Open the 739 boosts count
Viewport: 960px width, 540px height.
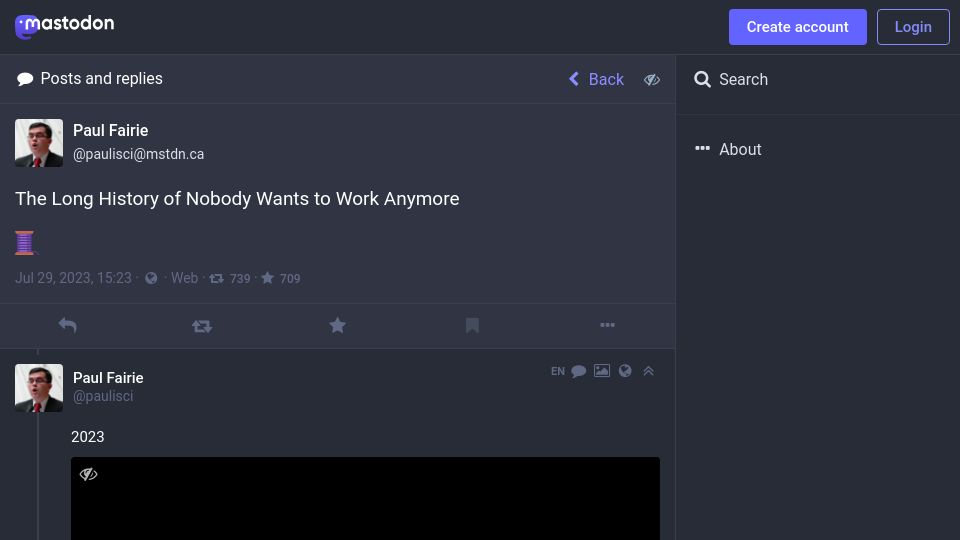click(230, 279)
